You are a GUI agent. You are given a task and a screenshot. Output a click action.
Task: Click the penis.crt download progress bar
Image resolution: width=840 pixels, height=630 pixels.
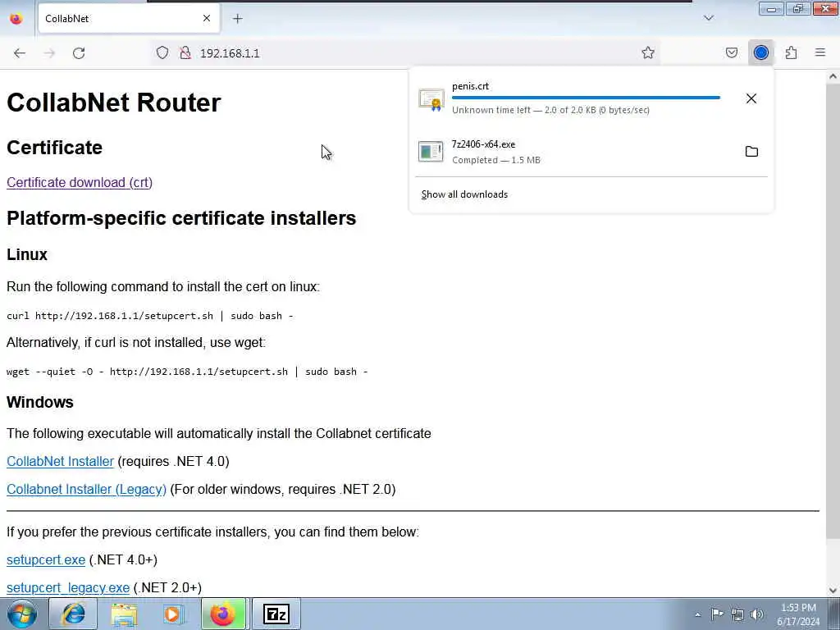[x=586, y=98]
